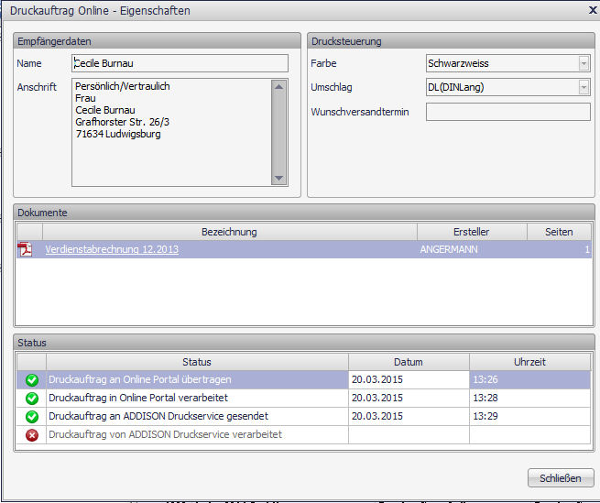The width and height of the screenshot is (600, 503).
Task: Open the PDF icon for Verdienstabrechnung 12.2013
Action: point(25,249)
